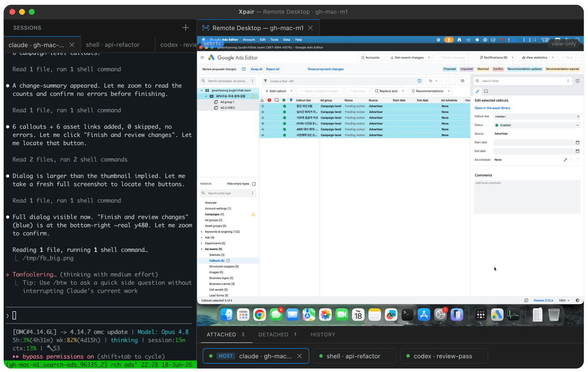Image resolution: width=588 pixels, height=372 pixels.
Task: Sort by Ad schedule column header
Action: pyautogui.click(x=449, y=101)
